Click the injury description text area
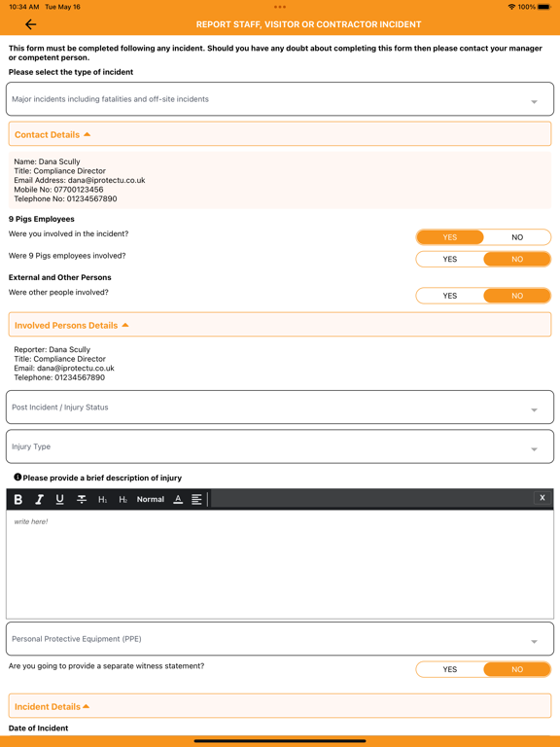 pyautogui.click(x=280, y=564)
